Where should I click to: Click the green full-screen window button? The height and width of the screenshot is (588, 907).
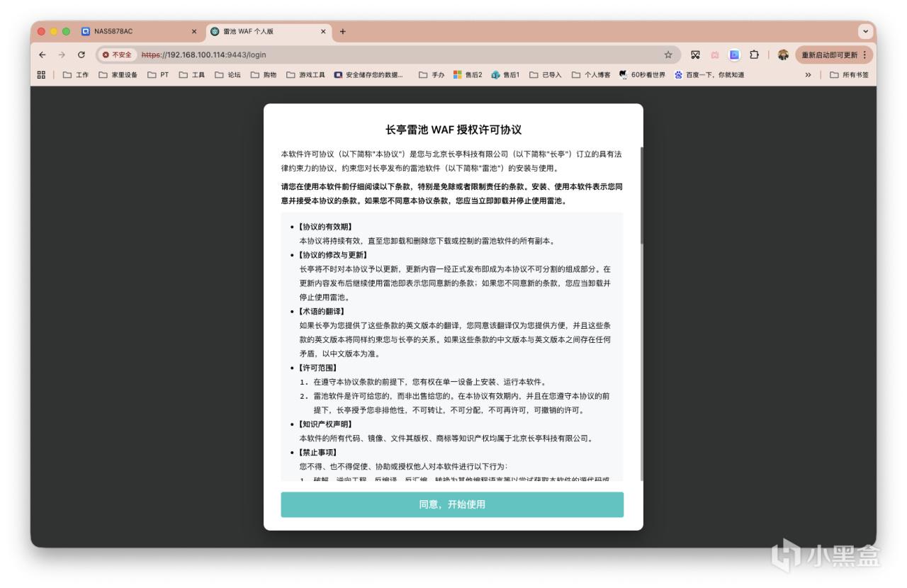(x=67, y=31)
